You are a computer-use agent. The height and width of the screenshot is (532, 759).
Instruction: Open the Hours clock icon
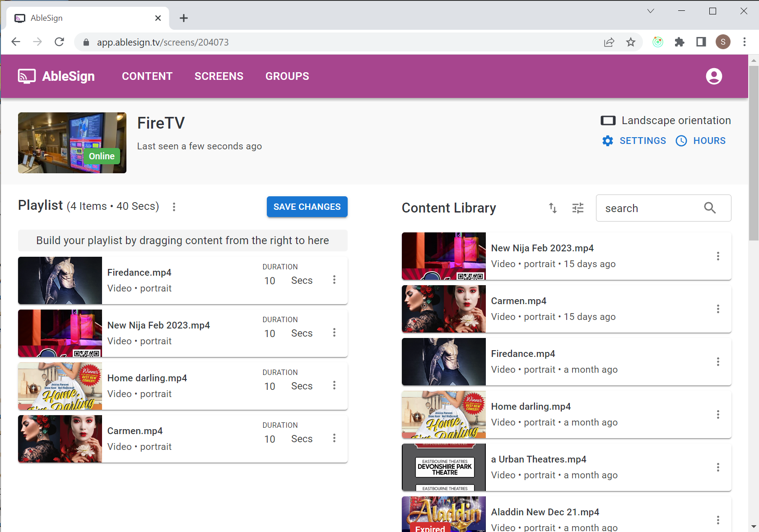click(x=681, y=141)
